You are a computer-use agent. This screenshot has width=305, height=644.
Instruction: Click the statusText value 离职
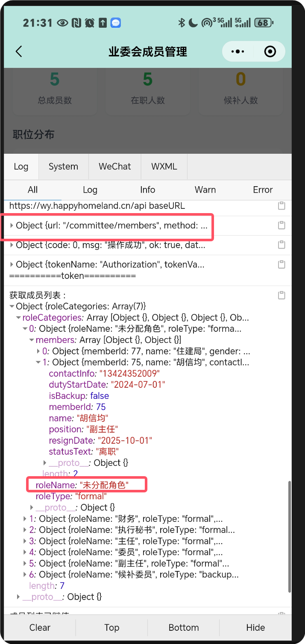pyautogui.click(x=107, y=451)
